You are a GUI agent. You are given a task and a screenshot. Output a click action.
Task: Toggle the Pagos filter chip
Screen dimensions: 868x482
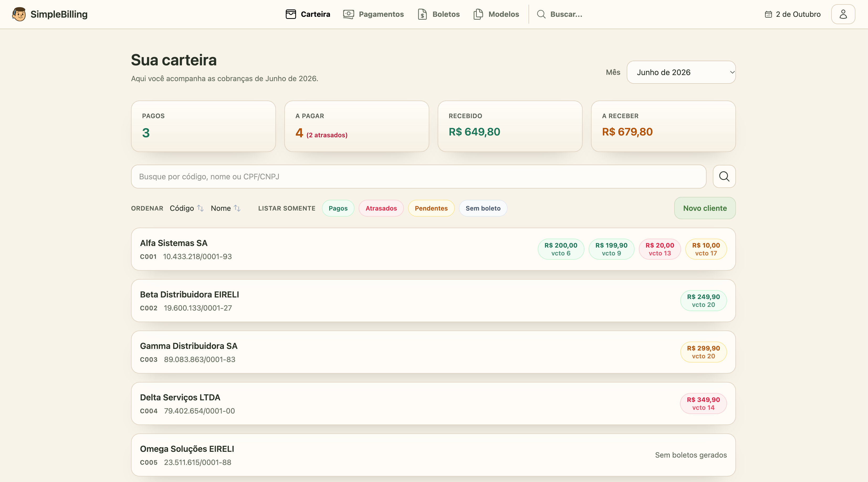pos(338,208)
